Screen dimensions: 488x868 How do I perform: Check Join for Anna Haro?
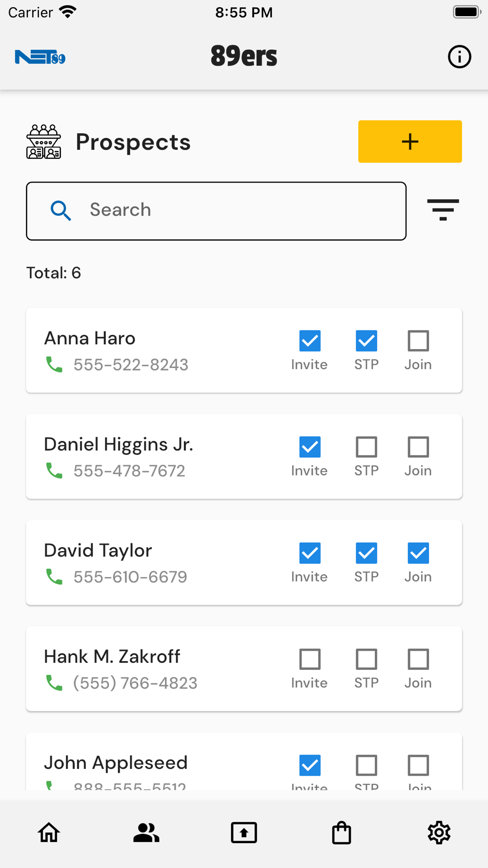pyautogui.click(x=418, y=341)
